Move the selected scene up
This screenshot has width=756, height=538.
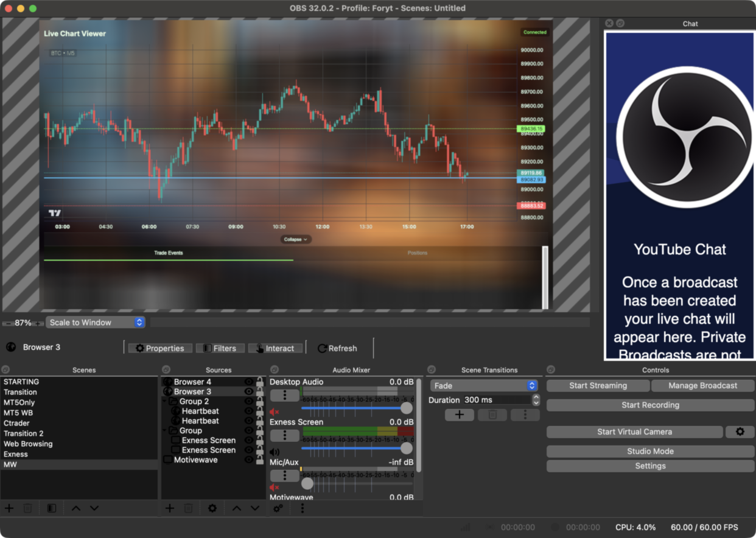(x=76, y=508)
